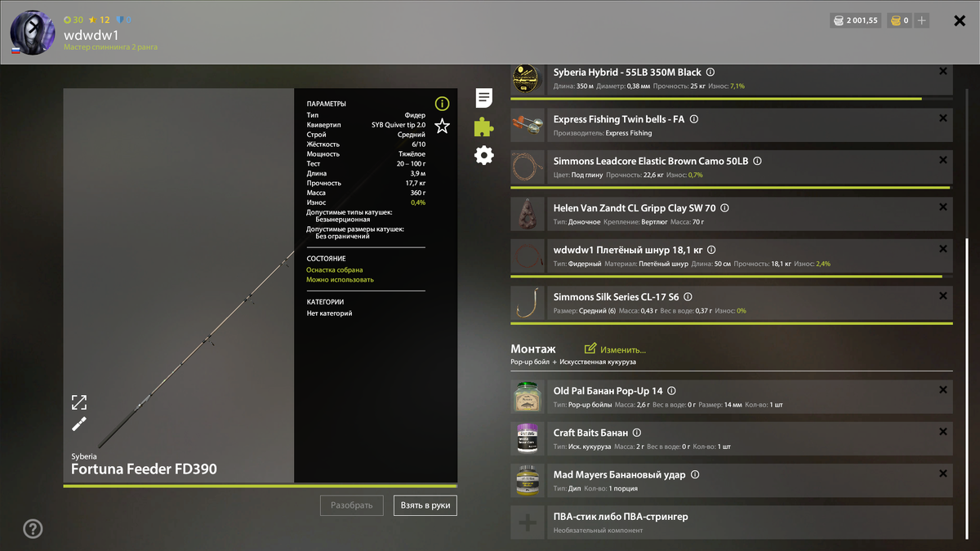Show info for wdwdw1 Плетёный шнур leader

click(711, 250)
